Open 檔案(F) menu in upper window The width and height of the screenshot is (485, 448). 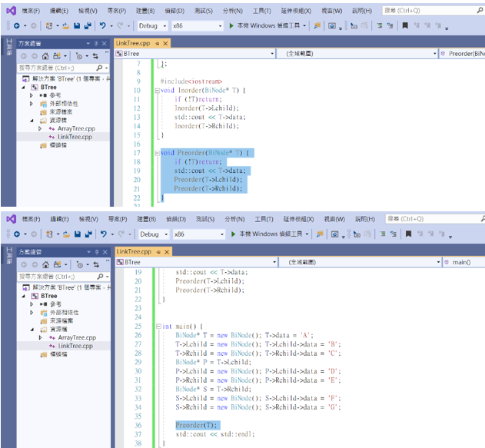[x=31, y=11]
